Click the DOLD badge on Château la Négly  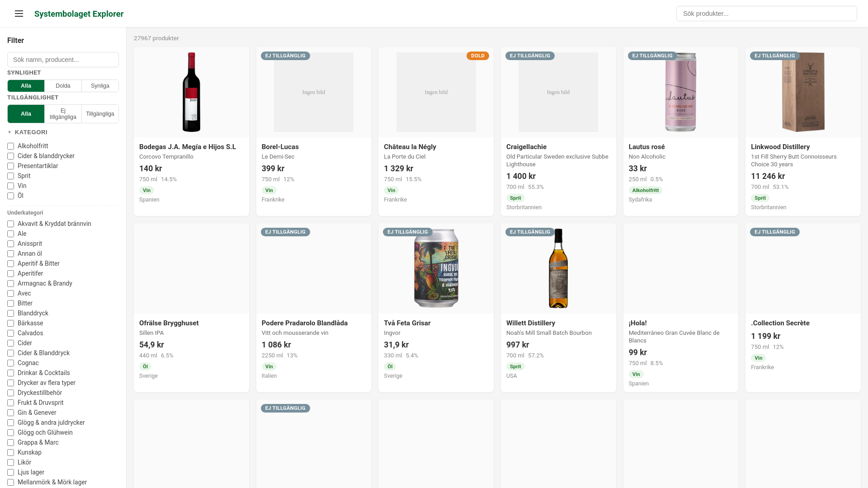[477, 56]
